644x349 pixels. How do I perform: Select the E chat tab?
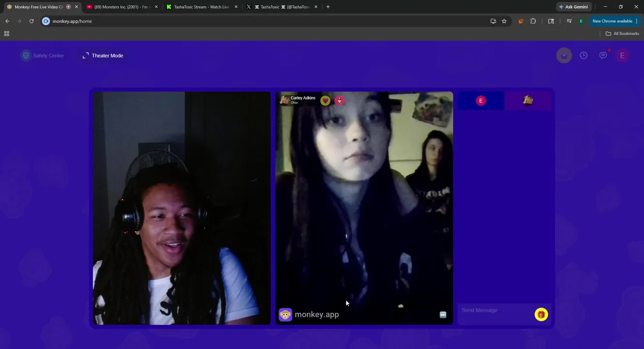[x=481, y=101]
